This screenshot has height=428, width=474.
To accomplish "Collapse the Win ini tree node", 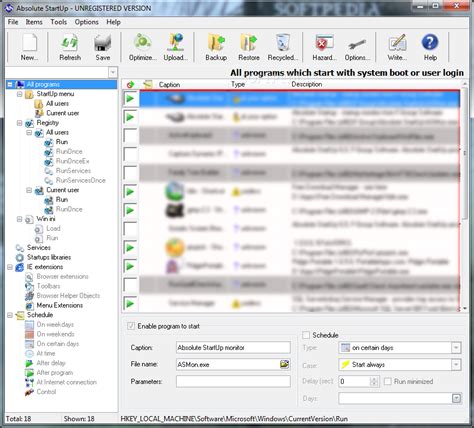I will coord(19,219).
